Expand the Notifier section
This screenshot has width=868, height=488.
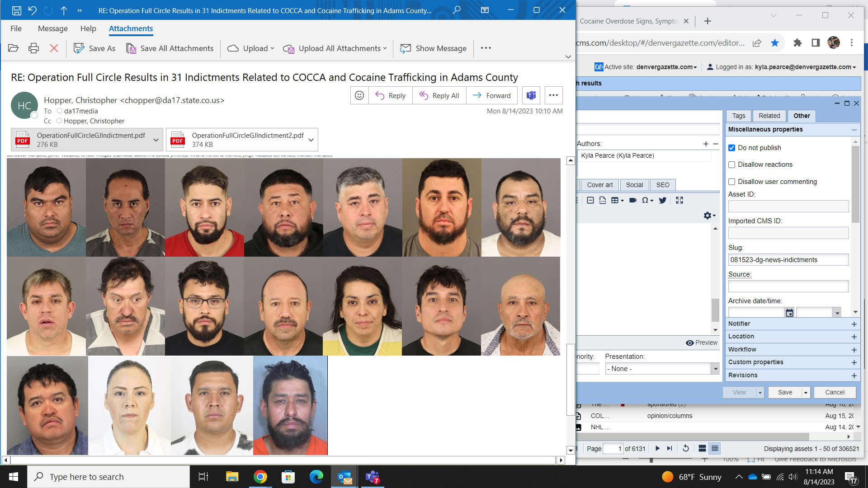[x=854, y=324]
